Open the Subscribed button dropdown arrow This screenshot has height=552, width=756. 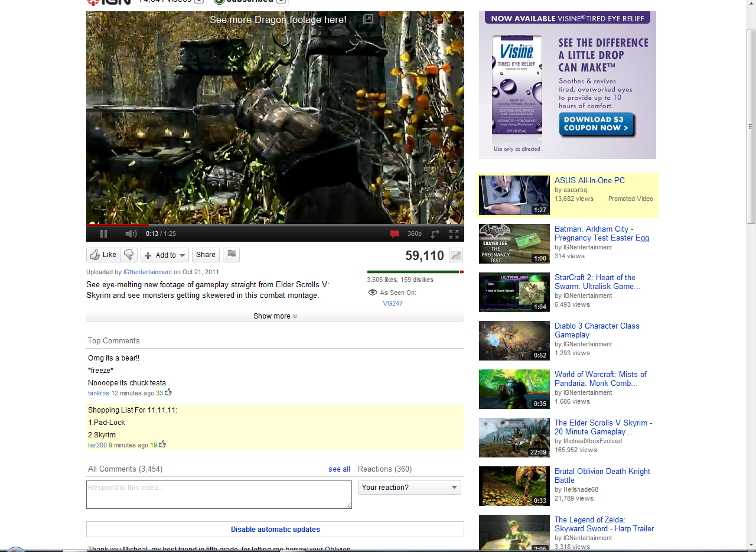point(282,1)
